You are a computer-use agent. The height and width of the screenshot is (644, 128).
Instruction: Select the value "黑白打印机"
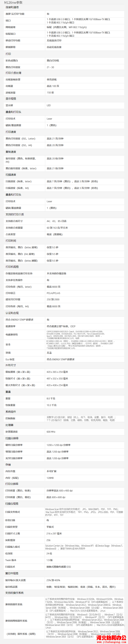click(53, 60)
